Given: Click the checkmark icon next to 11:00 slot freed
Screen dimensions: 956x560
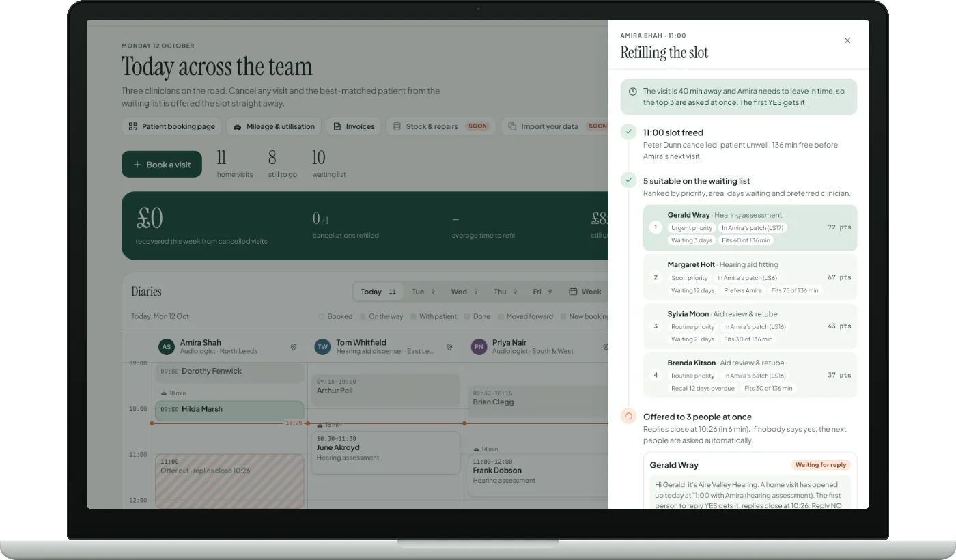Looking at the screenshot, I should (628, 132).
